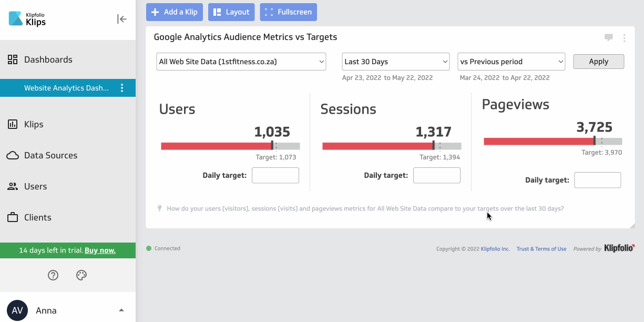Click the Add a Klip button
The height and width of the screenshot is (322, 644).
[x=174, y=12]
